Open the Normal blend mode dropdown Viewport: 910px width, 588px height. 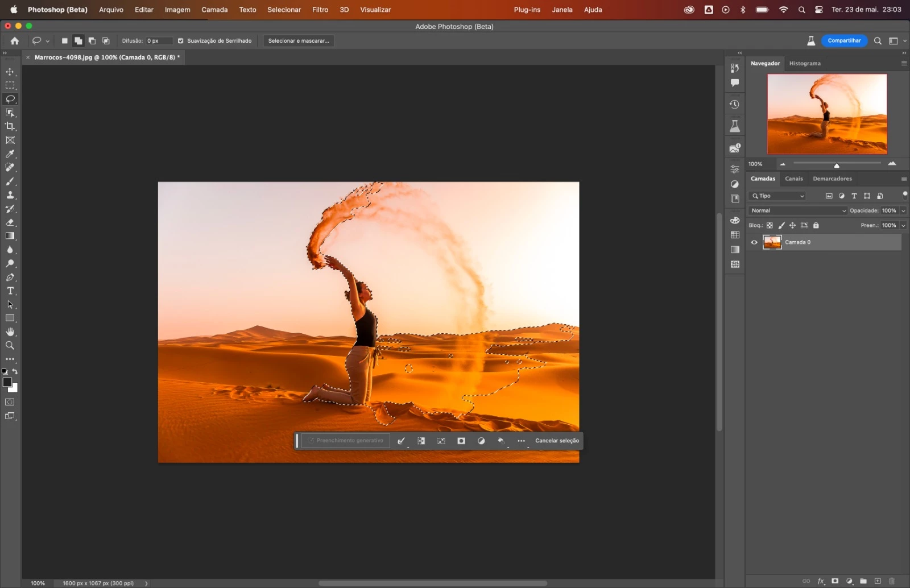[x=797, y=210]
